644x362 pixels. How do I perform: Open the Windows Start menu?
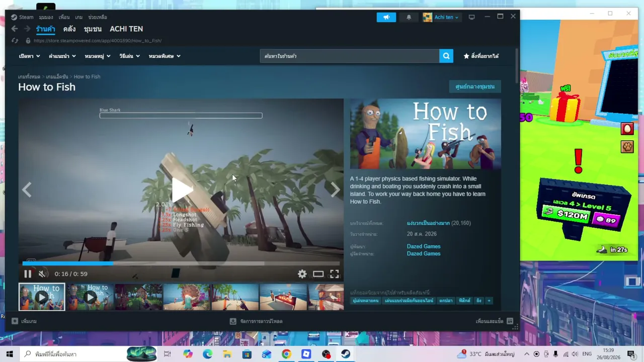point(9,354)
